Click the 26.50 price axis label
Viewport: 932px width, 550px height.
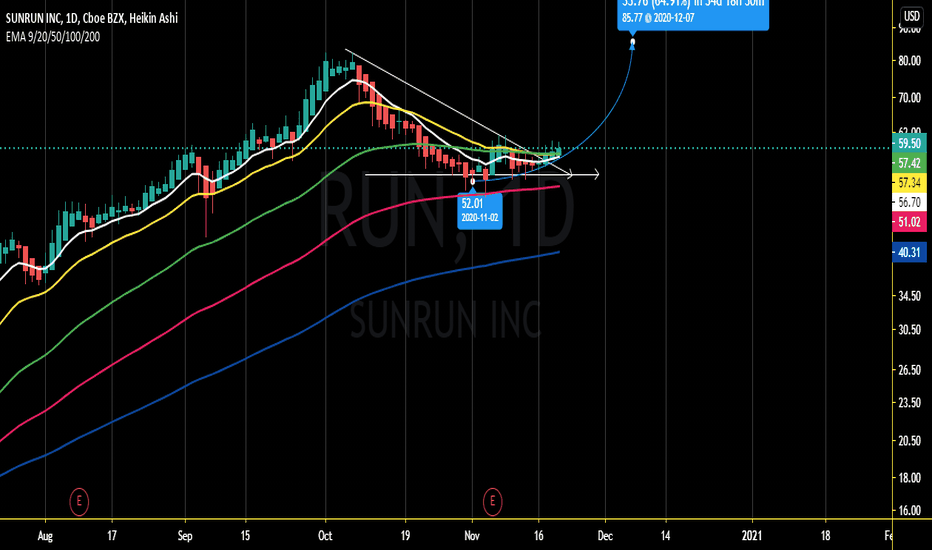pyautogui.click(x=909, y=370)
